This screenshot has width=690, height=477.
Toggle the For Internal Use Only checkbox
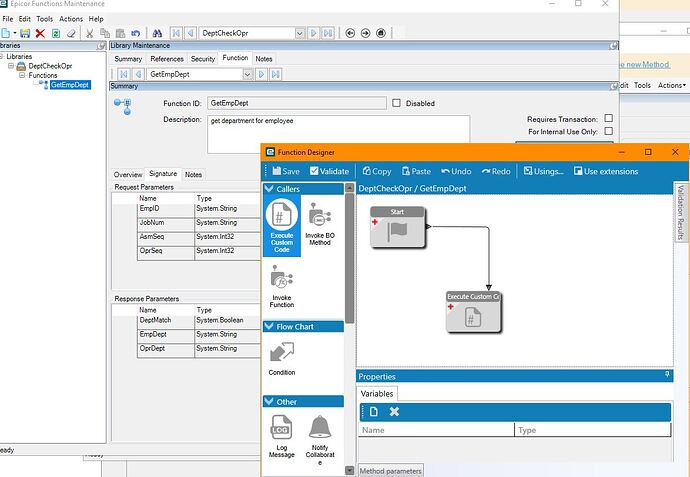point(609,131)
